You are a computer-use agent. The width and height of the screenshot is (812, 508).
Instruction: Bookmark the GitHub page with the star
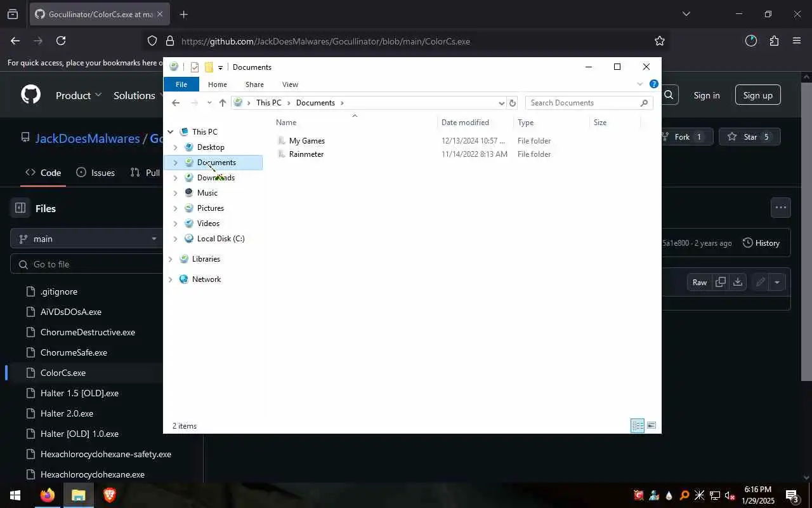tap(660, 41)
